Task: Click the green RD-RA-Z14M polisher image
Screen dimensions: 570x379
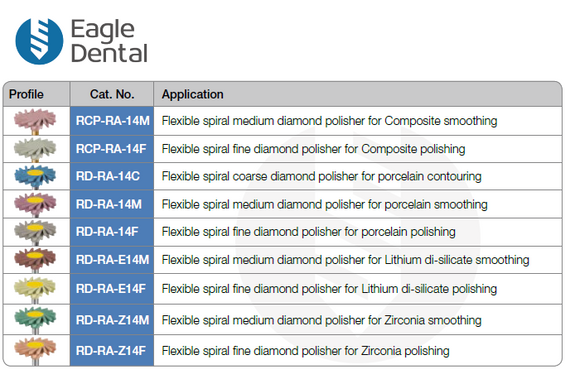Action: pyautogui.click(x=35, y=320)
